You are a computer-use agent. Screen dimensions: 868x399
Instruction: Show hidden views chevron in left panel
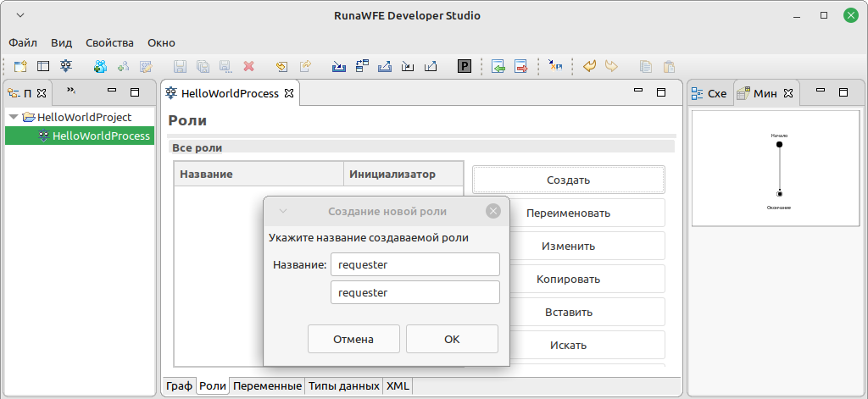click(x=71, y=91)
